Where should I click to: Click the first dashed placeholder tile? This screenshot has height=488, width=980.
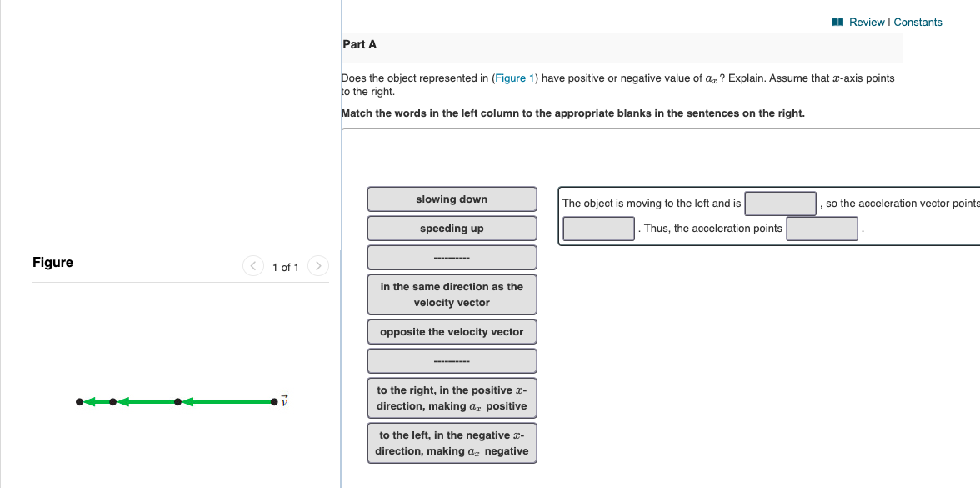coord(452,257)
